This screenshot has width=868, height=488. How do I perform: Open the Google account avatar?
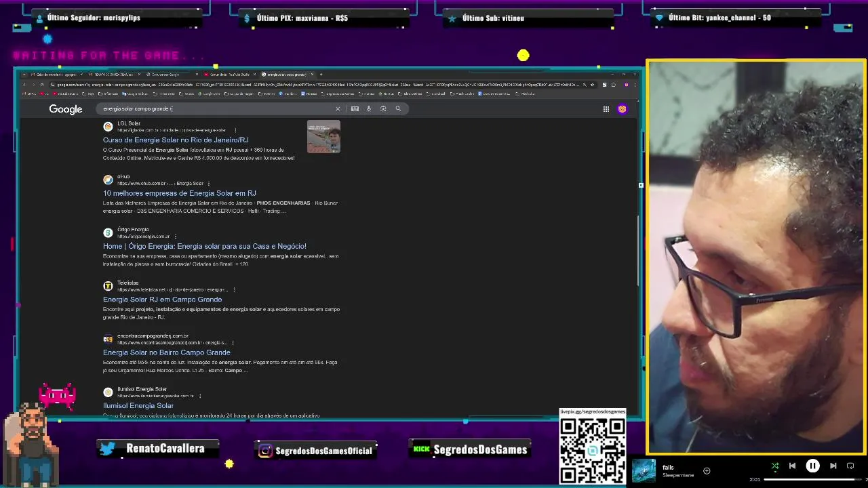pos(622,109)
